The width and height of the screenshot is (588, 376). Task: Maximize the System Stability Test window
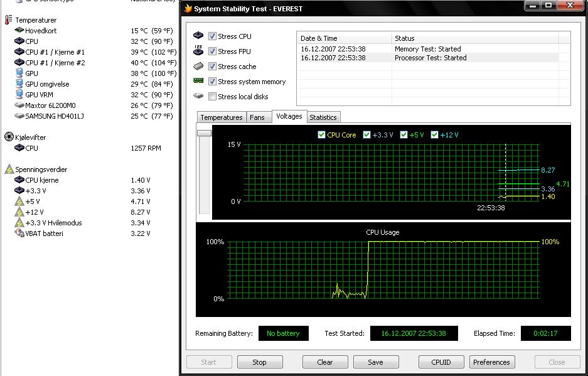tap(549, 5)
